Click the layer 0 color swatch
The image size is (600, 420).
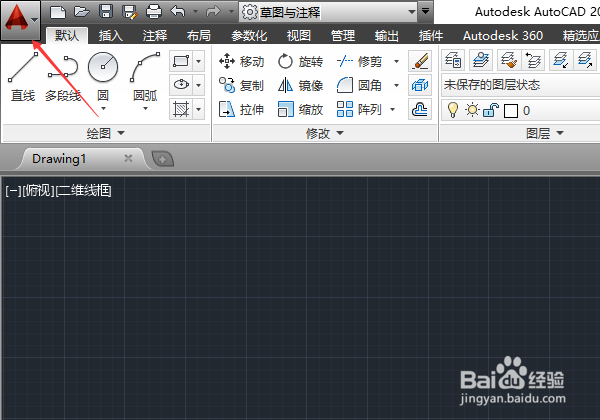tap(511, 111)
